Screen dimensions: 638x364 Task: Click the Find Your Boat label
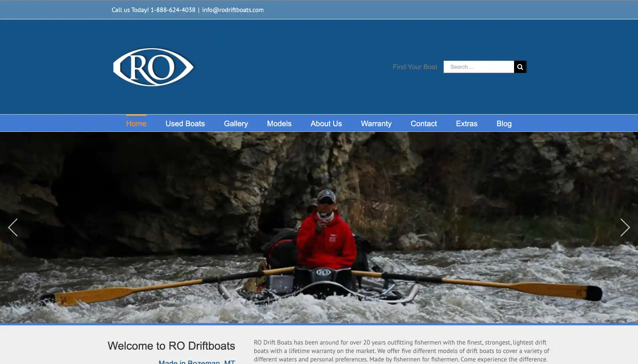415,67
